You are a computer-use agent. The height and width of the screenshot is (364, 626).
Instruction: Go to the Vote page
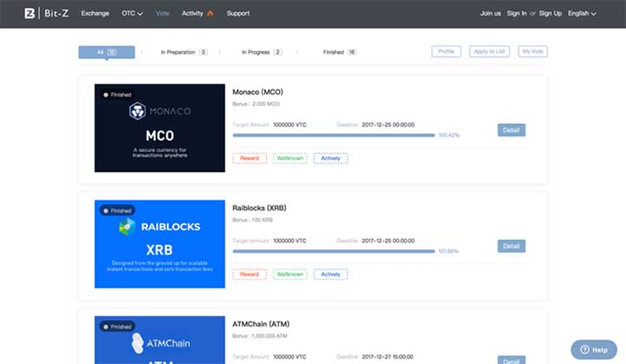pyautogui.click(x=163, y=13)
